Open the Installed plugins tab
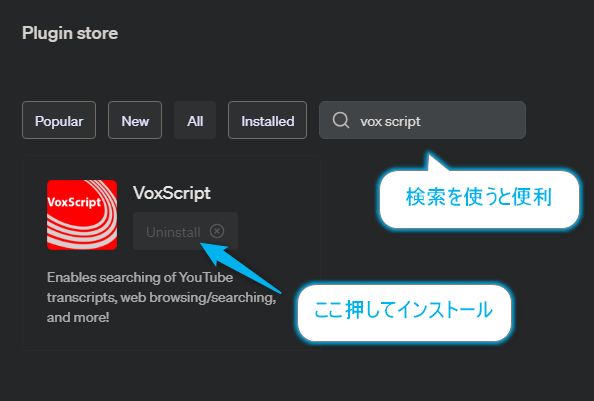 point(267,120)
